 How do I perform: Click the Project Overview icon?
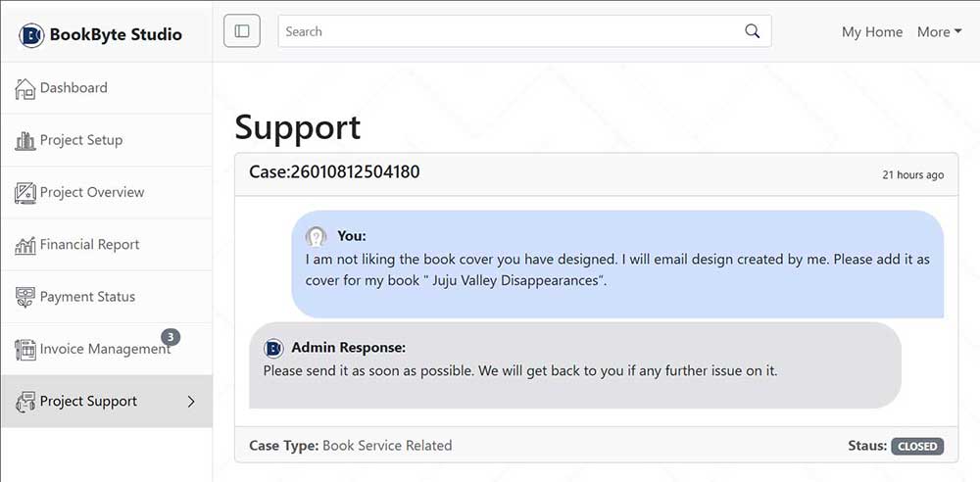point(25,193)
